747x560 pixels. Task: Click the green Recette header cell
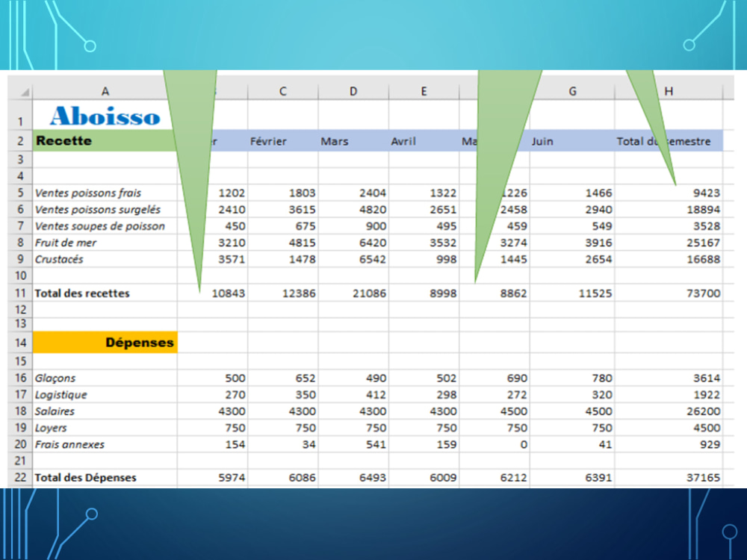[x=105, y=140]
